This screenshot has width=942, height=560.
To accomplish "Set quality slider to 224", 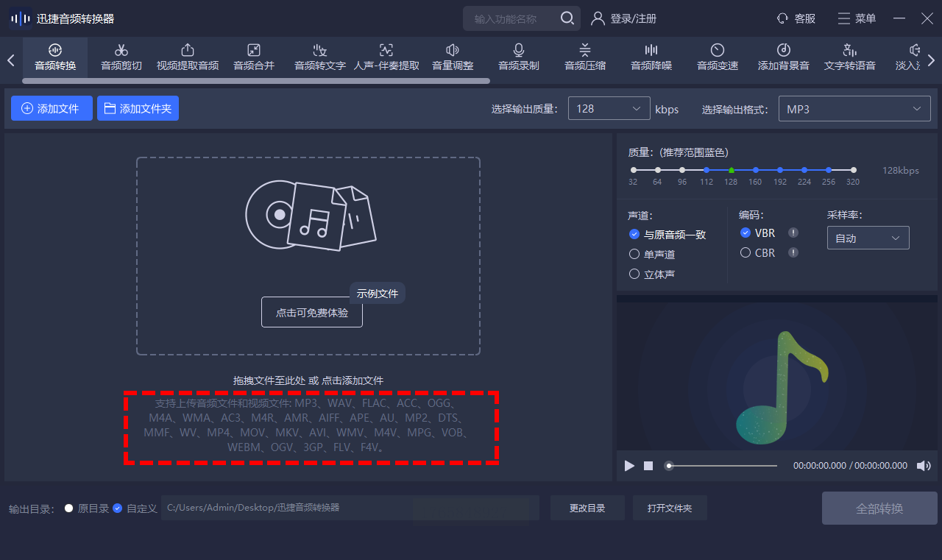I will 804,170.
